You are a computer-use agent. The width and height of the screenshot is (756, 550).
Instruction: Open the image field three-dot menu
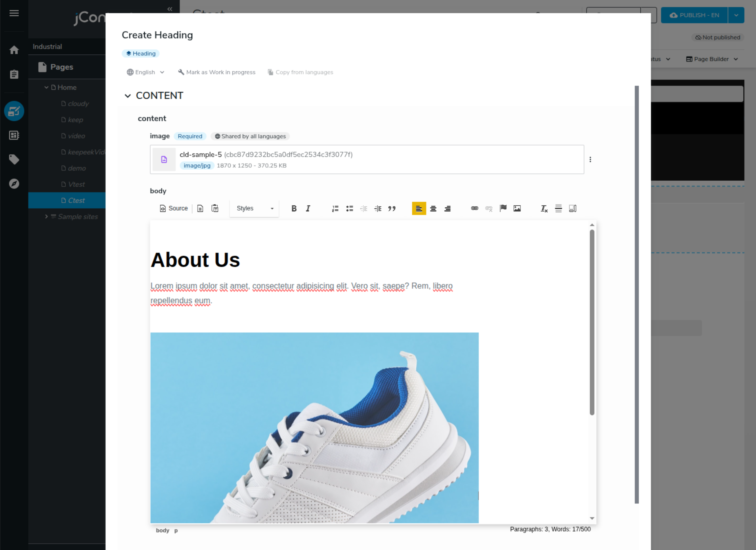click(x=590, y=159)
